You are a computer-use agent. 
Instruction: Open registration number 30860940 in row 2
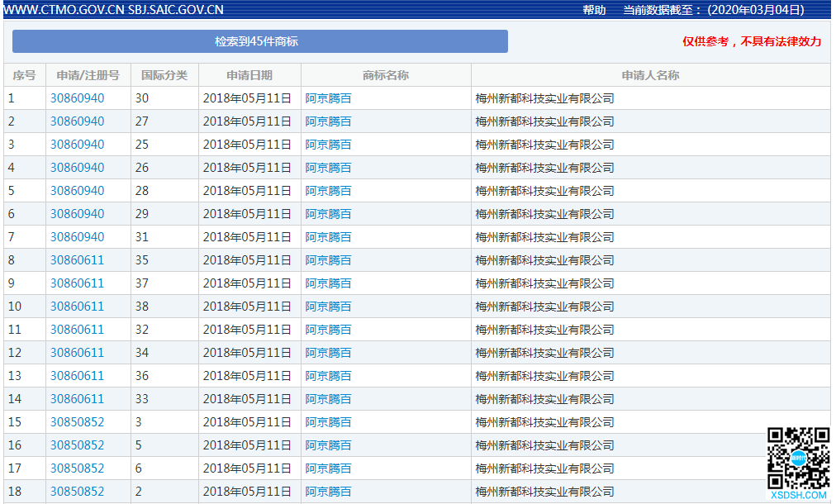click(78, 121)
